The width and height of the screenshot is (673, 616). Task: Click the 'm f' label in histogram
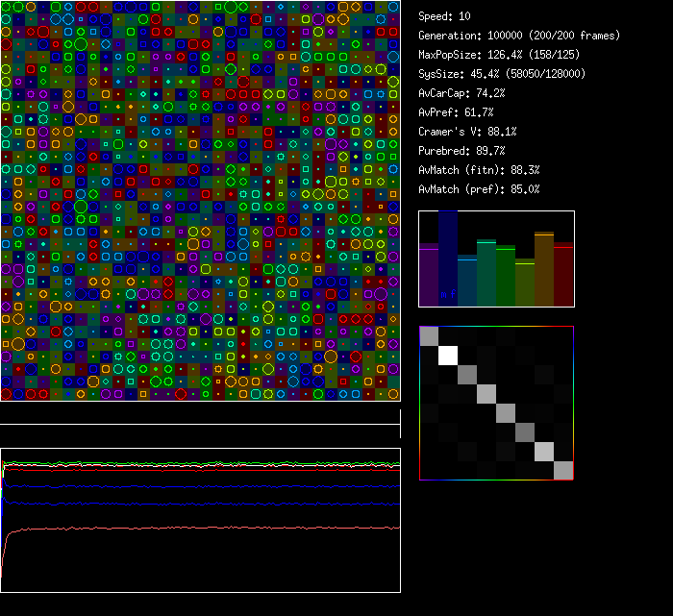pyautogui.click(x=448, y=294)
